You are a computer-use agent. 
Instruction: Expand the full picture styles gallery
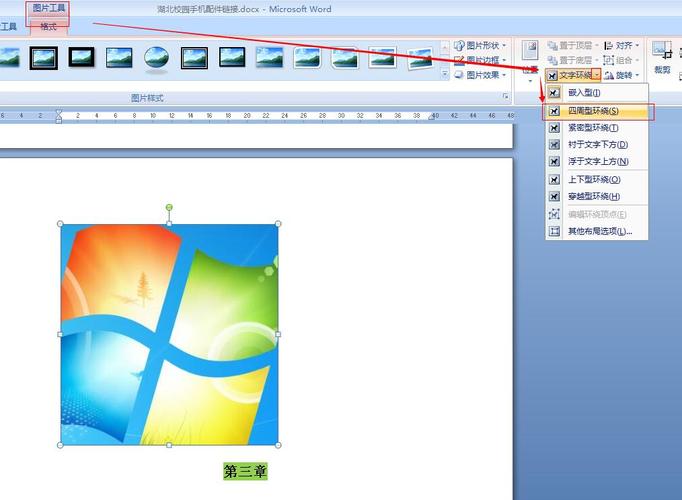(x=445, y=74)
